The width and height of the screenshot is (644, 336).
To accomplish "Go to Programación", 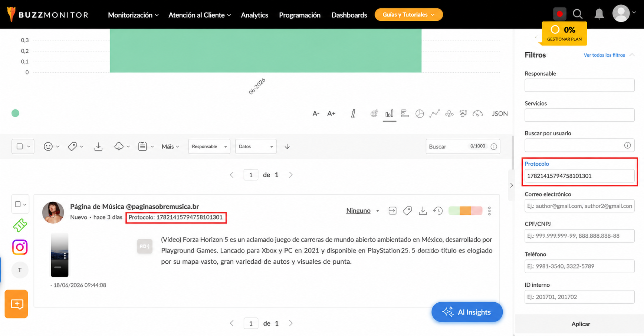I will click(300, 15).
